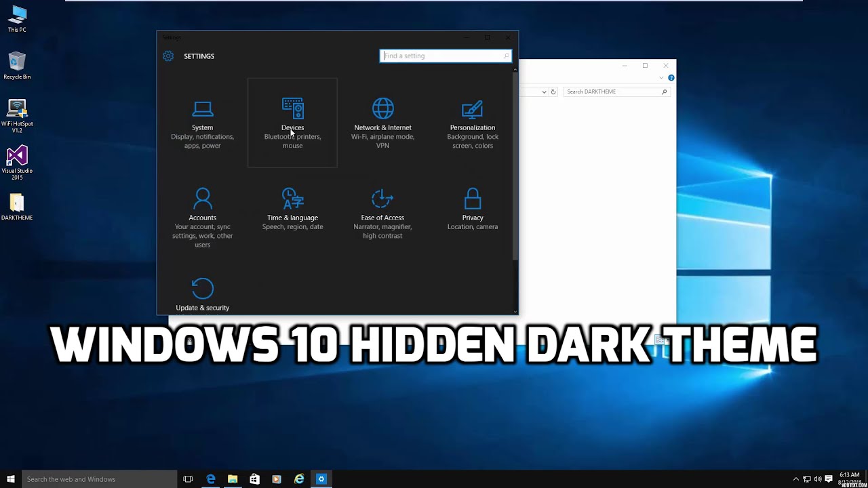Select the WiFi HotSpot desktop shortcut

17,116
